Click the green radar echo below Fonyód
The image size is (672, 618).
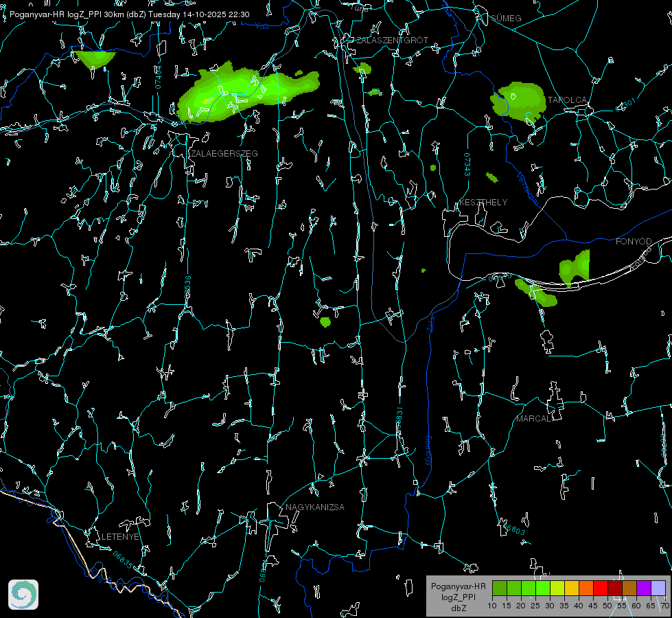[575, 267]
